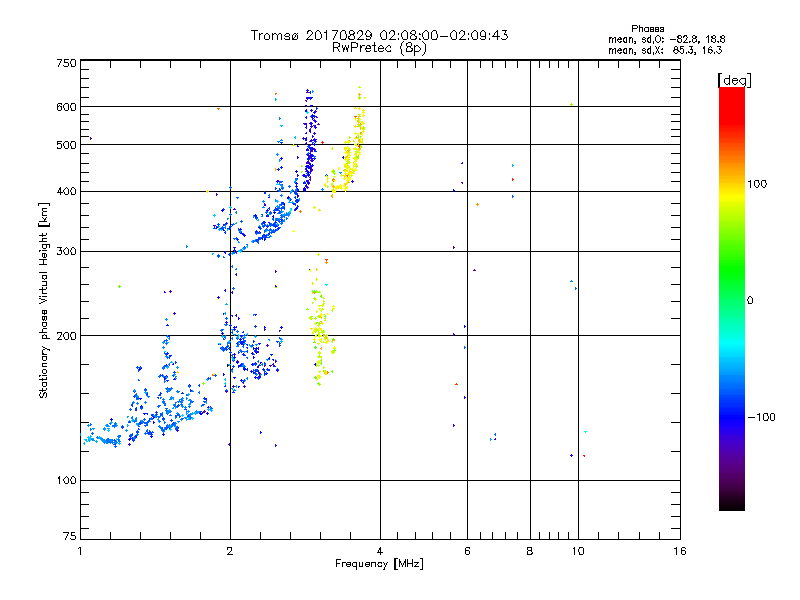Image resolution: width=800 pixels, height=600 pixels.
Task: Click the x-axis frequency tick label "16"
Action: (x=680, y=551)
